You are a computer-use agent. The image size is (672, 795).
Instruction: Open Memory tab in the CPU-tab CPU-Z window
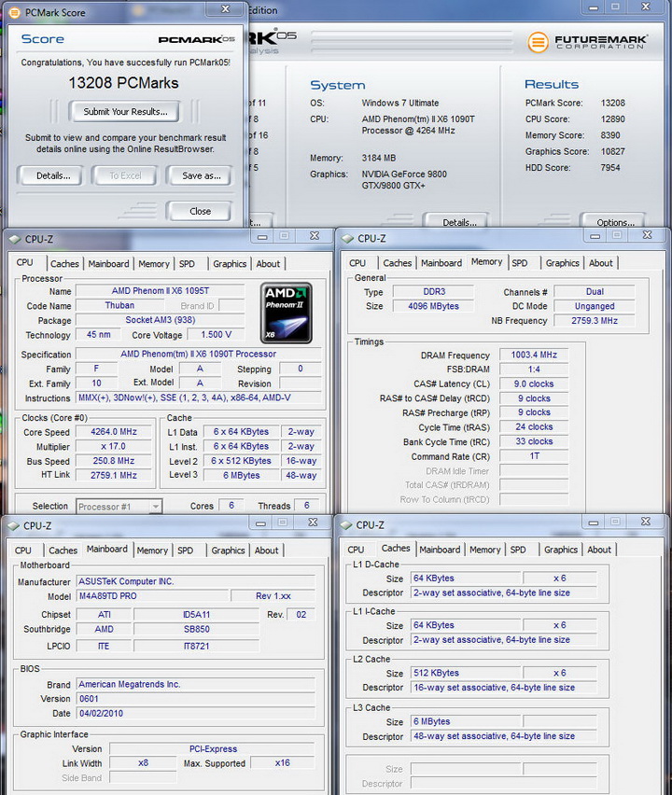(x=154, y=264)
